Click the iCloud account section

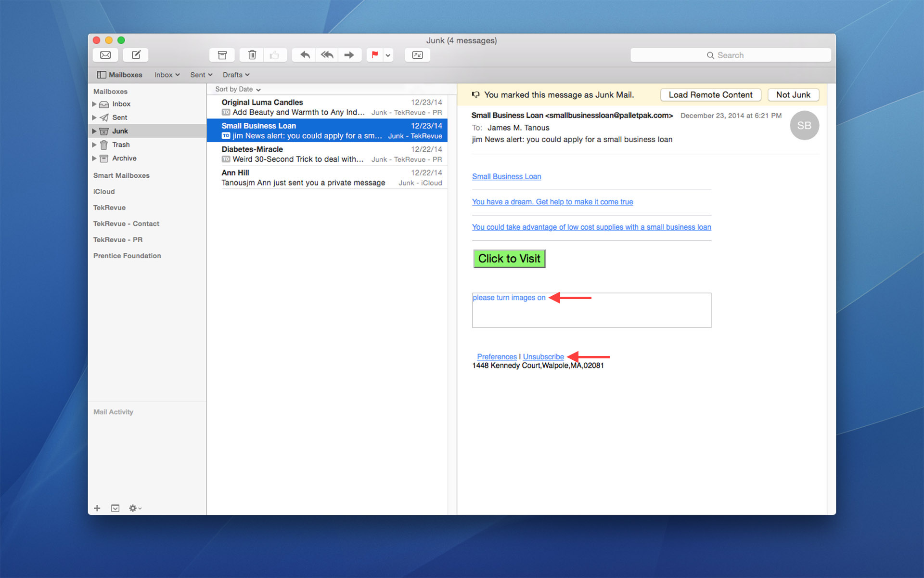click(x=104, y=191)
